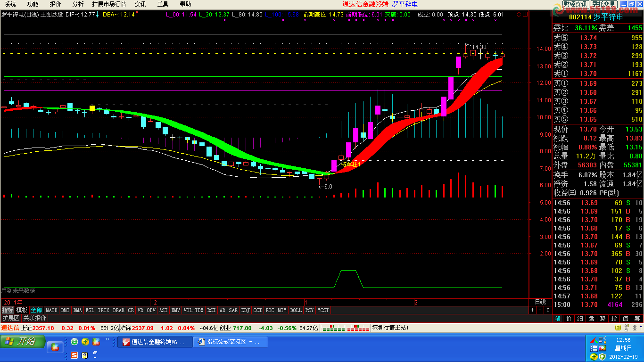The width and height of the screenshot is (644, 362).
Task: Select the 势 tab in the quote panel
Action: pos(603,319)
